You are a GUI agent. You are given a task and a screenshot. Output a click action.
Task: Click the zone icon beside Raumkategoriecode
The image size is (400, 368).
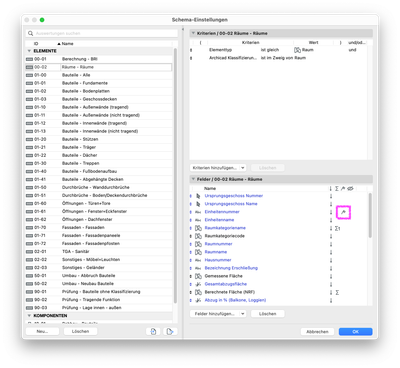(198, 236)
